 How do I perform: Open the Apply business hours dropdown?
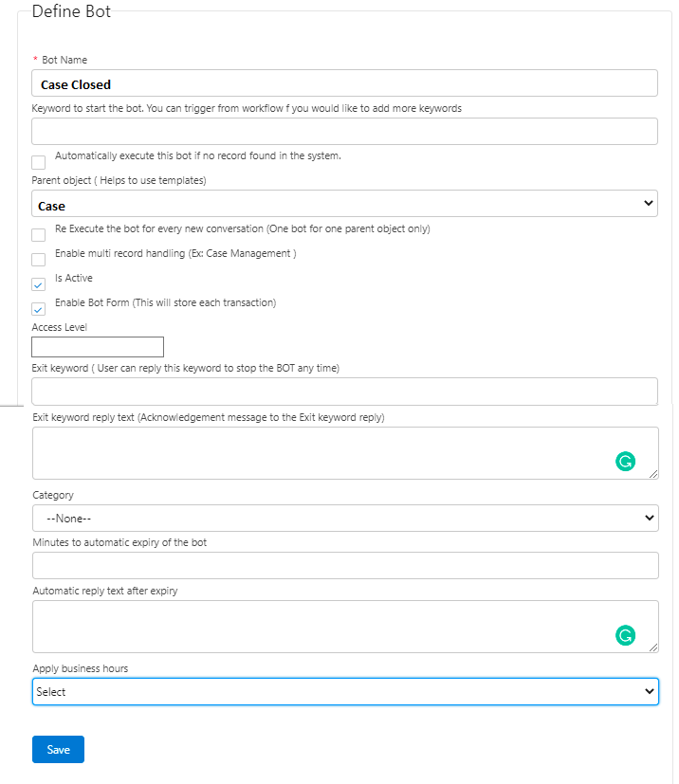(x=344, y=691)
